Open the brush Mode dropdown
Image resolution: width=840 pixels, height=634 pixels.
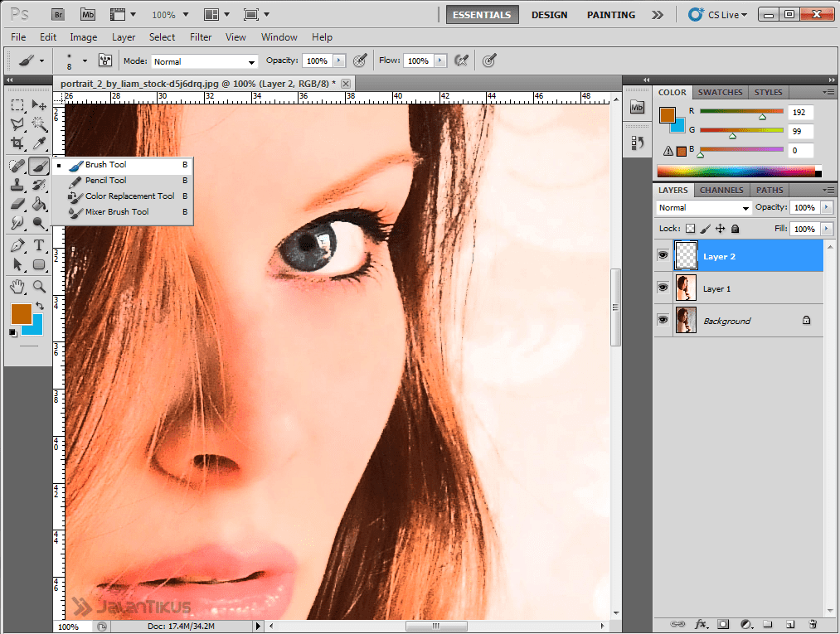(204, 61)
